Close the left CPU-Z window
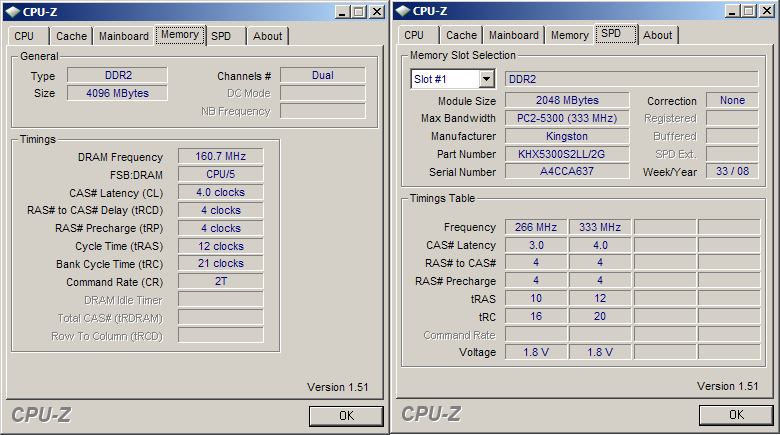The width and height of the screenshot is (780, 435). pos(378,11)
